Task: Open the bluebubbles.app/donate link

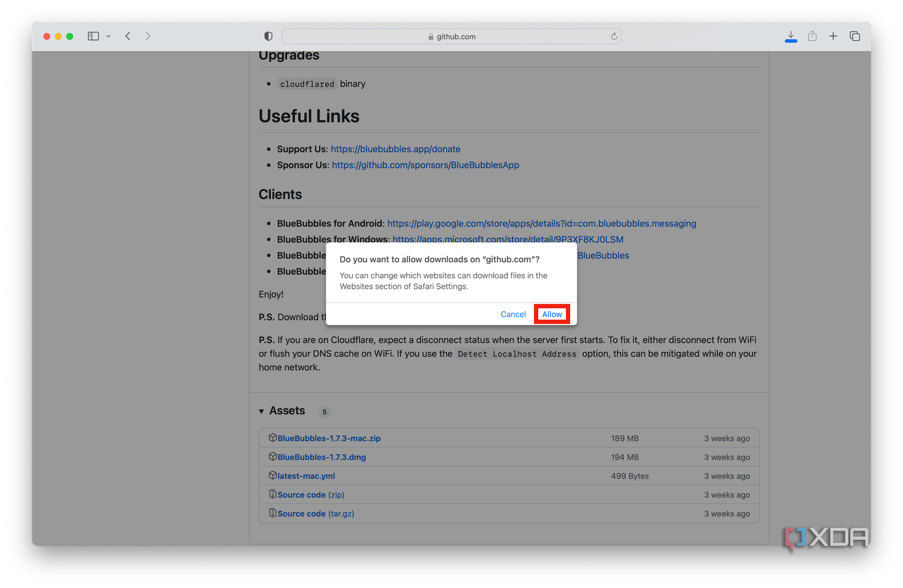Action: click(x=396, y=149)
